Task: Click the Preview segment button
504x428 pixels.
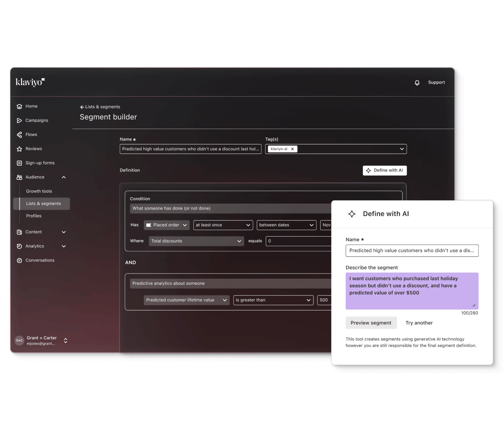Action: click(x=371, y=323)
